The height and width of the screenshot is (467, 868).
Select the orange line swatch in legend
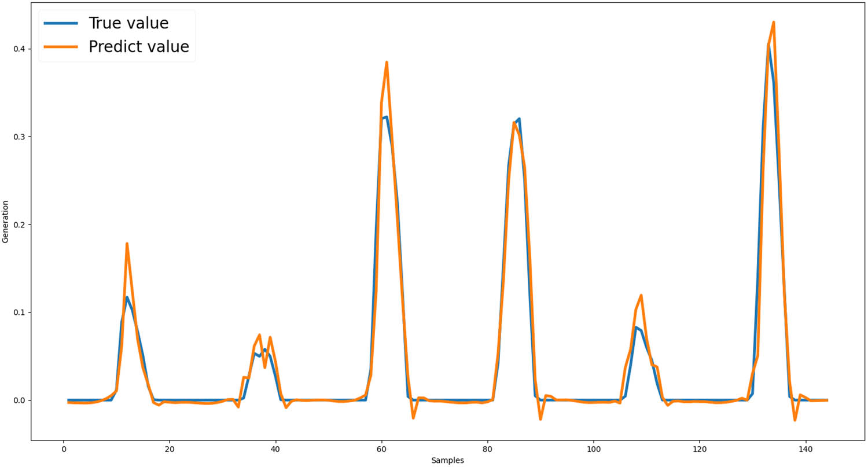(x=61, y=47)
